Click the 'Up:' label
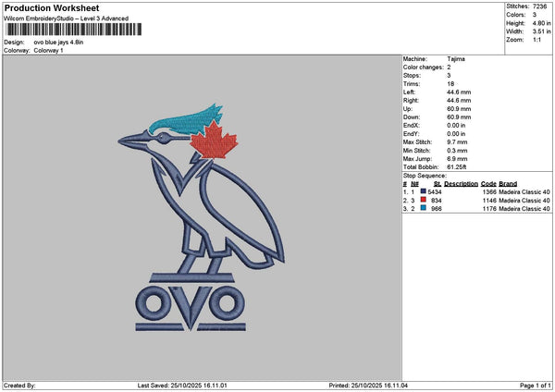Image resolution: width=555 pixels, height=392 pixels. coord(407,109)
